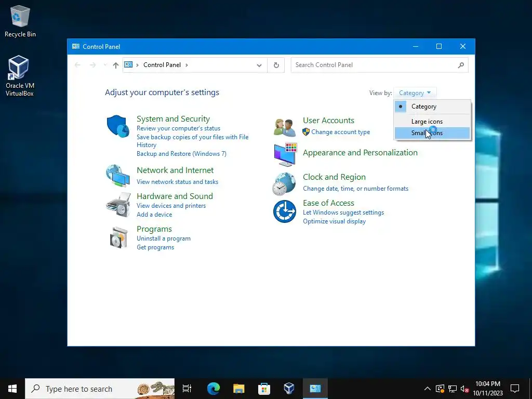The height and width of the screenshot is (399, 532).
Task: Open Task View on the taskbar
Action: click(187, 389)
